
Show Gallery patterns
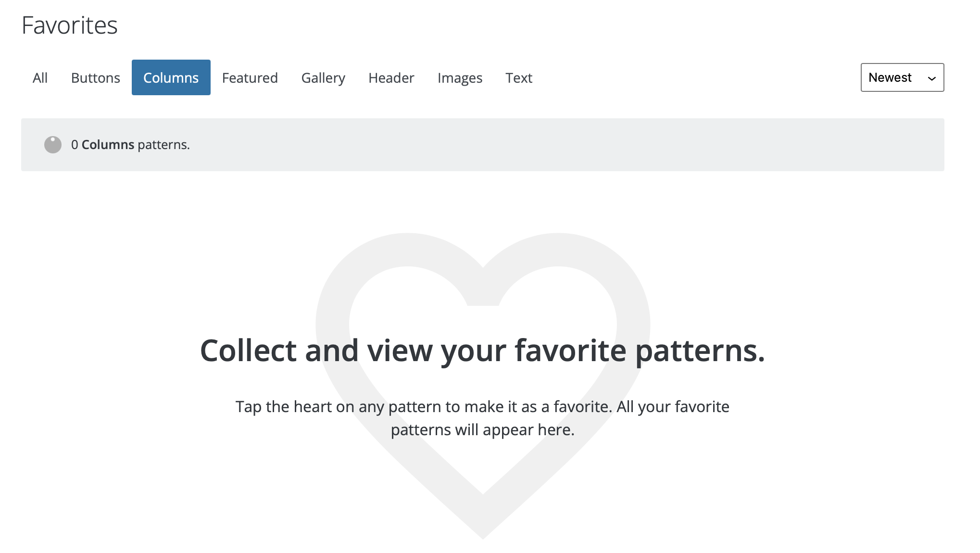[x=323, y=77]
